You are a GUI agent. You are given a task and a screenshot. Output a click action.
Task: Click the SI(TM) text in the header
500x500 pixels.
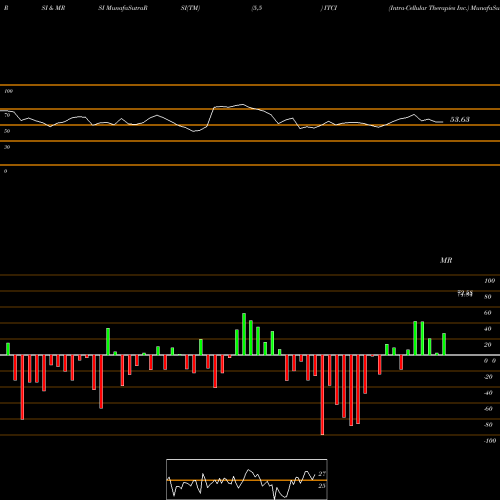[x=190, y=8]
